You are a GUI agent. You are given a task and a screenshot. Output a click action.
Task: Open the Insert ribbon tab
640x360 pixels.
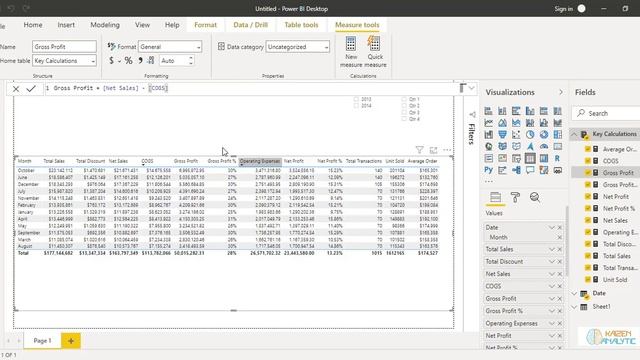pyautogui.click(x=66, y=25)
